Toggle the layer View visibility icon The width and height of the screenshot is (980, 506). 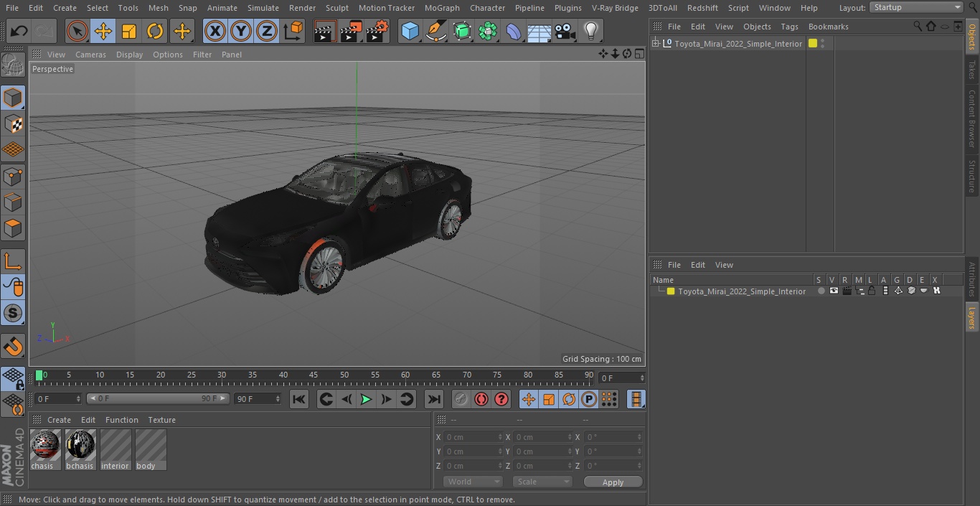click(x=834, y=291)
